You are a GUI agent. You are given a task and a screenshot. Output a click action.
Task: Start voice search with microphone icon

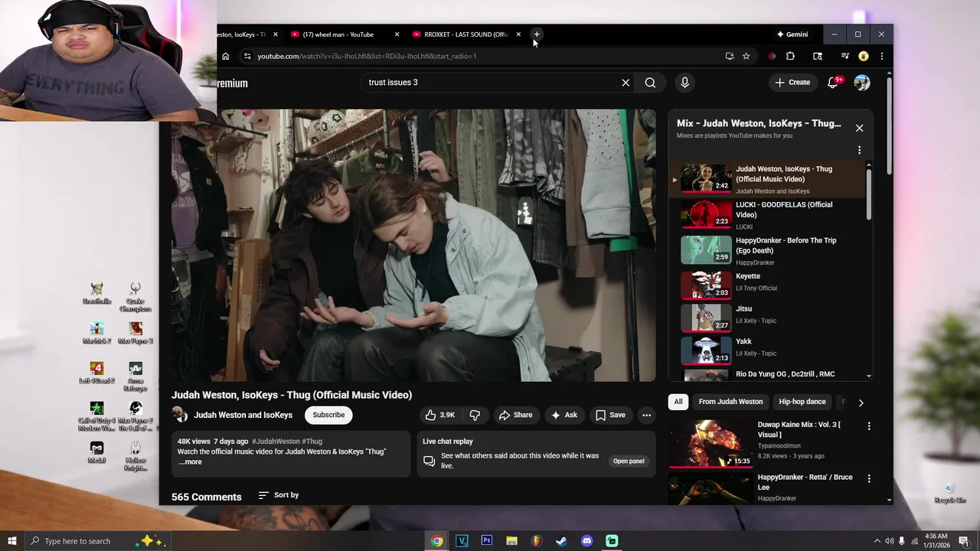[x=684, y=83]
